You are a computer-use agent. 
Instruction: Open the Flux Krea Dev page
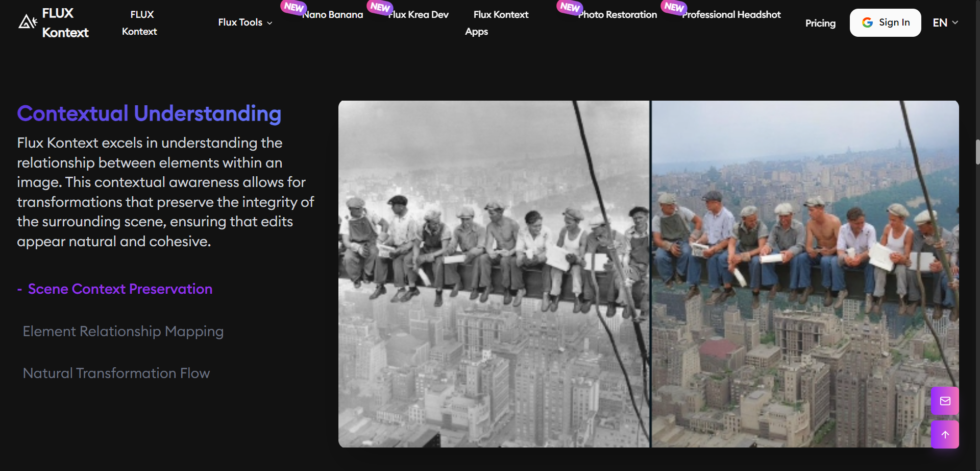click(x=419, y=15)
